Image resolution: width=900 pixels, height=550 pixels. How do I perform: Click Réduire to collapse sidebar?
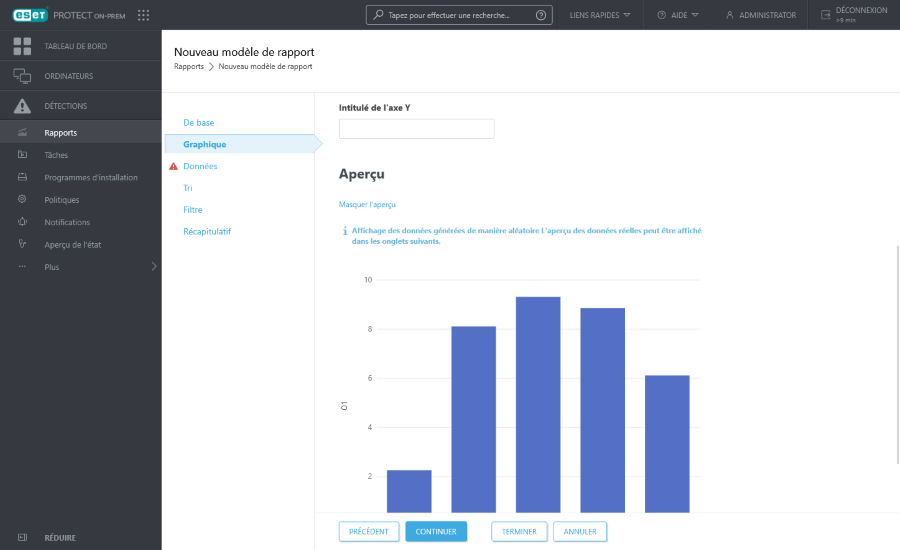tap(60, 537)
